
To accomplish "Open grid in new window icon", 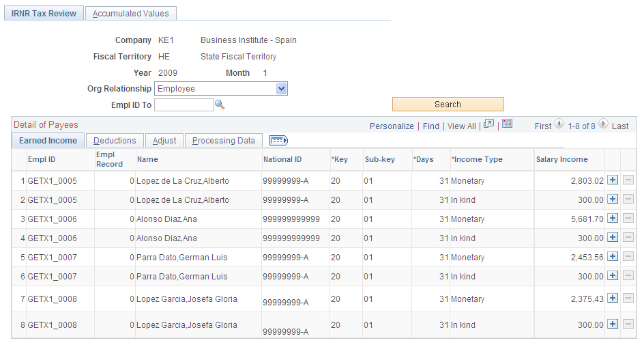I will coord(488,124).
